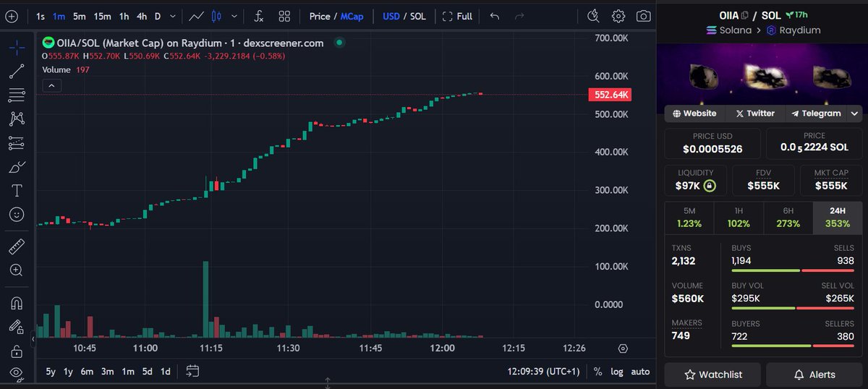
Task: Set chart range to 5y
Action: [50, 372]
